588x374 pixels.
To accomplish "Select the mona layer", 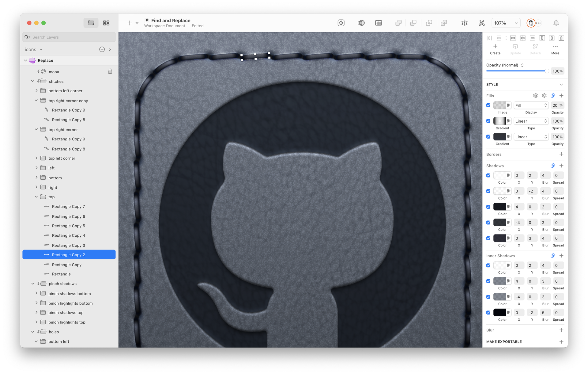I will point(69,72).
